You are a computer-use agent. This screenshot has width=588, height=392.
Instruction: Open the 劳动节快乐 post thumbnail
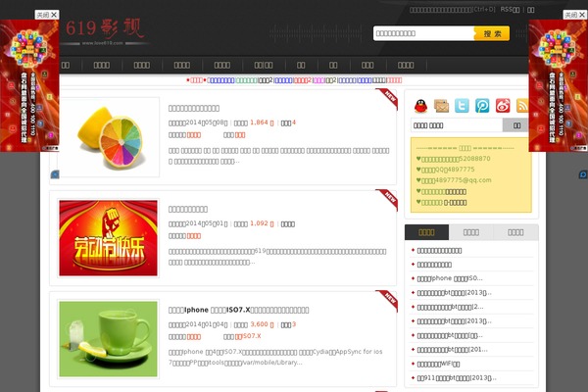(x=109, y=238)
